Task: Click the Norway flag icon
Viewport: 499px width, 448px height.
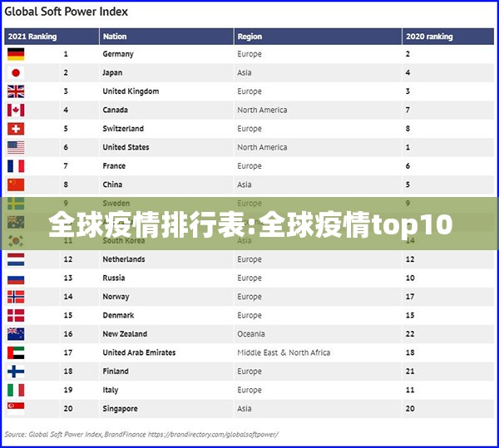Action: pyautogui.click(x=16, y=297)
